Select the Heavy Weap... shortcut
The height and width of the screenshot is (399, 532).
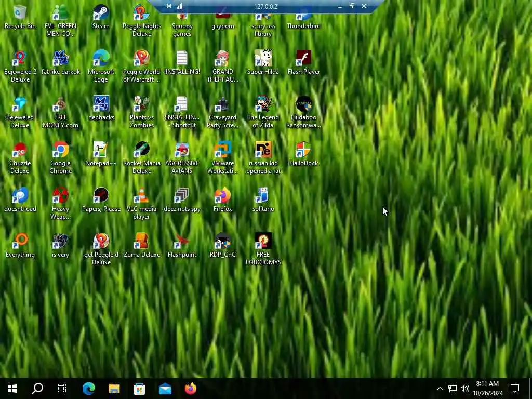coord(60,204)
